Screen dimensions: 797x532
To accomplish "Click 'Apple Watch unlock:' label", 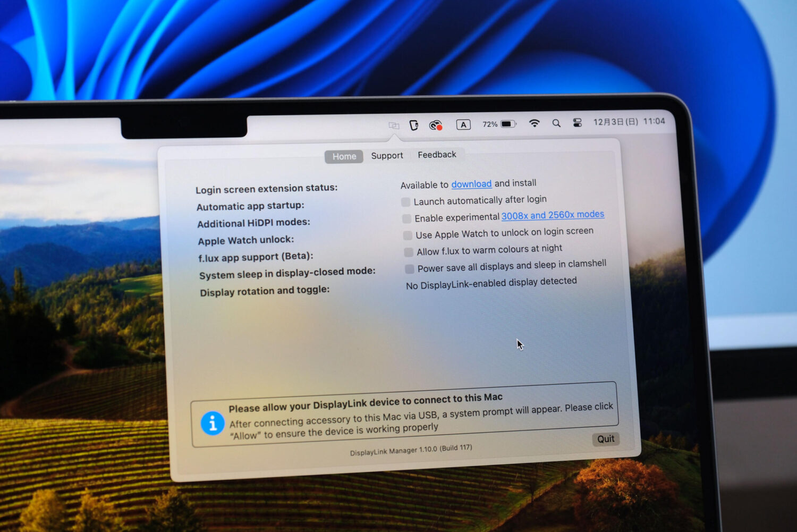I will [x=245, y=240].
